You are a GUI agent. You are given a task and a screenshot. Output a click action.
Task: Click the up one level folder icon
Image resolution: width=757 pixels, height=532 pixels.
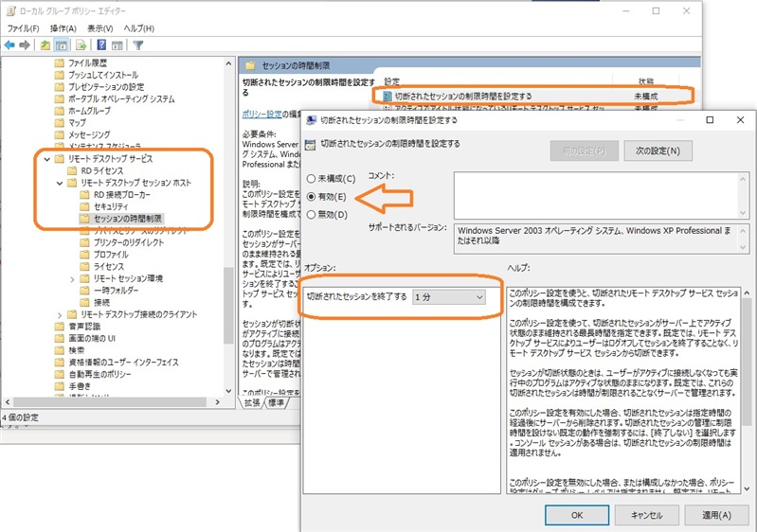coord(45,45)
